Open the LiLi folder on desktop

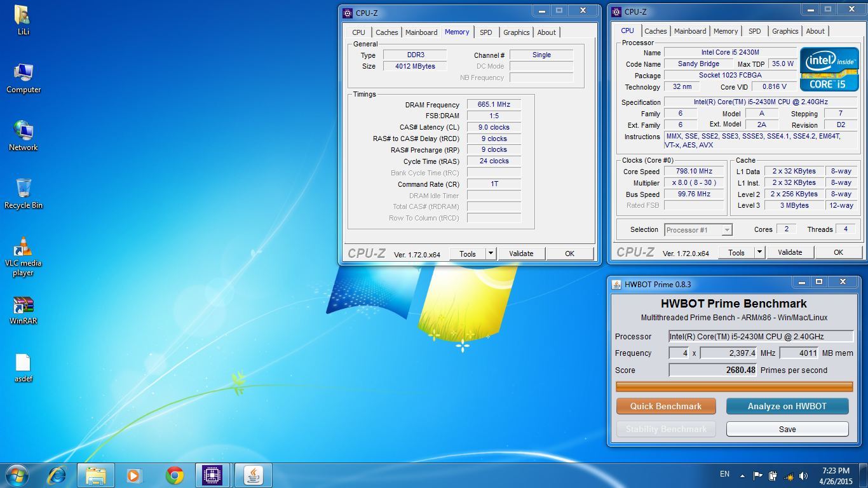pos(23,20)
